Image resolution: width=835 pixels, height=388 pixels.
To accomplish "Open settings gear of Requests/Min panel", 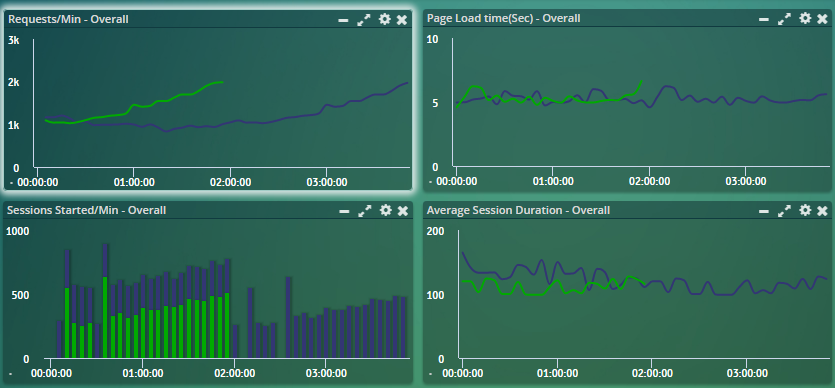I will click(384, 20).
